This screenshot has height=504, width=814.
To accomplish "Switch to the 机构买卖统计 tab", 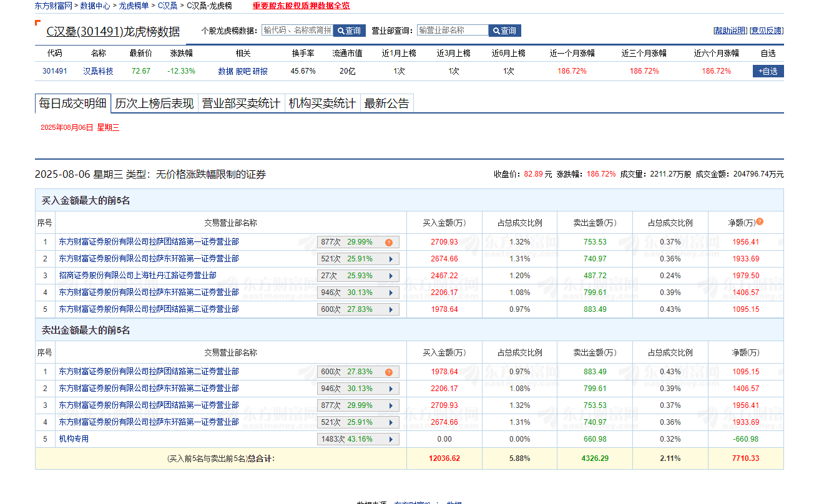I will (322, 104).
